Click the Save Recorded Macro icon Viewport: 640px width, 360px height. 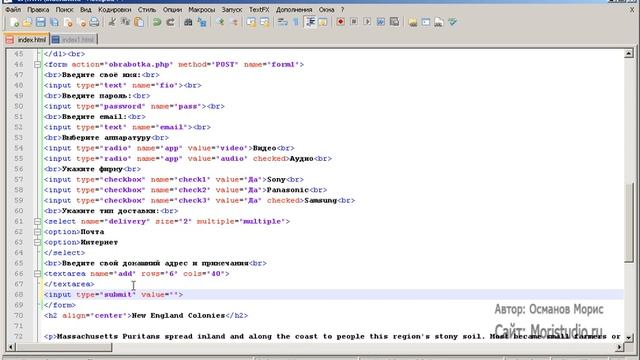pos(394,22)
